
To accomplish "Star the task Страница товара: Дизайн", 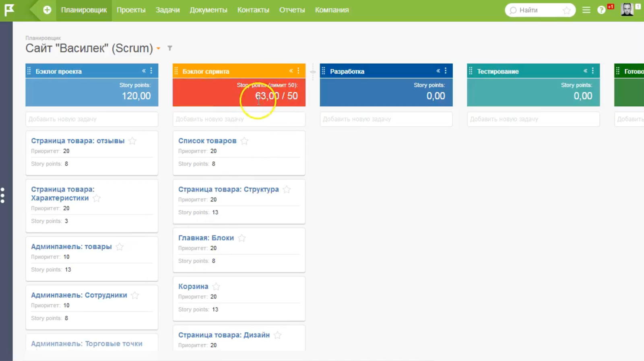I will pos(277,335).
